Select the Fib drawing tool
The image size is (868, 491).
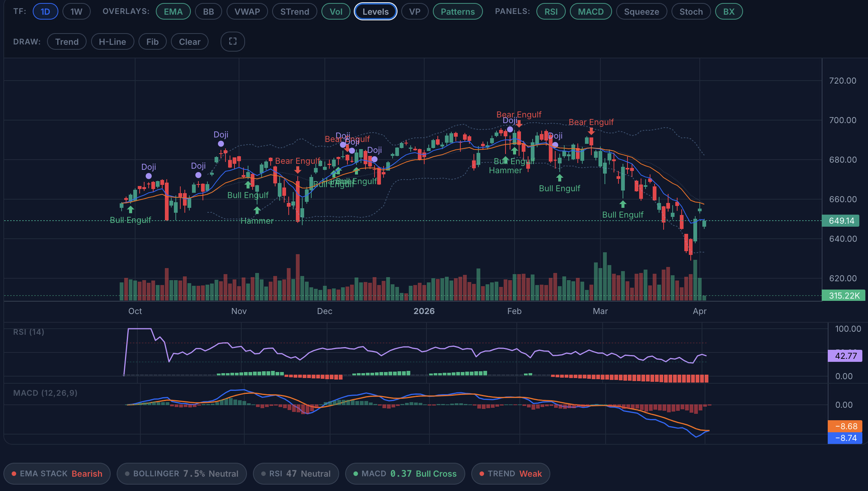(x=152, y=42)
